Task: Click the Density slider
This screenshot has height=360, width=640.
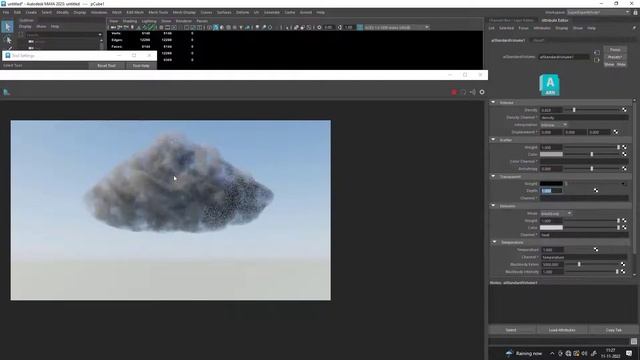Action: click(592, 110)
